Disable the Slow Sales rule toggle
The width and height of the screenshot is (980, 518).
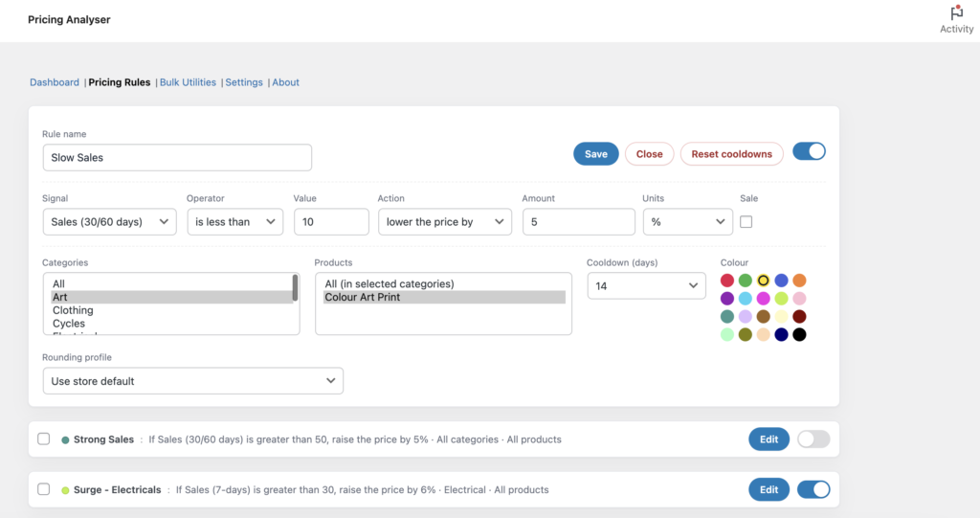pos(810,152)
